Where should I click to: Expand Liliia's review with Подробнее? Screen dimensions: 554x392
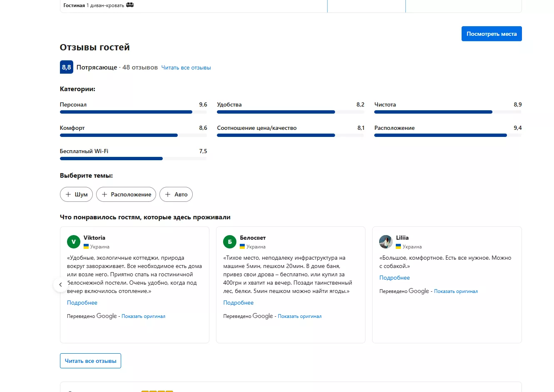(394, 278)
